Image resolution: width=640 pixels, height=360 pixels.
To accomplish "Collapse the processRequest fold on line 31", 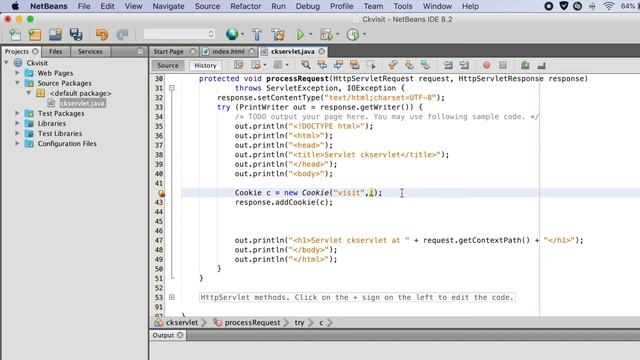I will point(172,88).
